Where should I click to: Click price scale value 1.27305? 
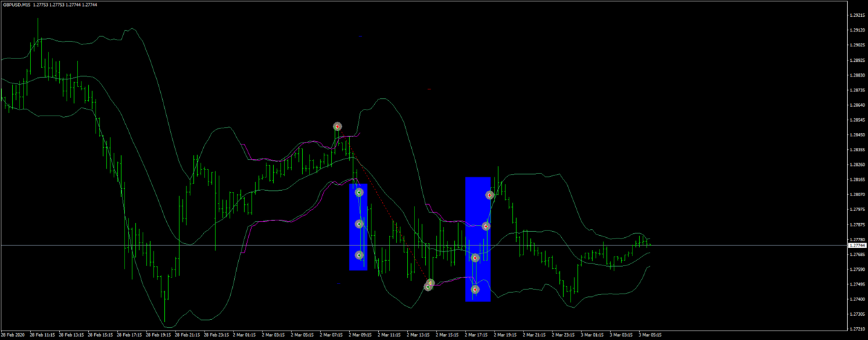(x=857, y=314)
